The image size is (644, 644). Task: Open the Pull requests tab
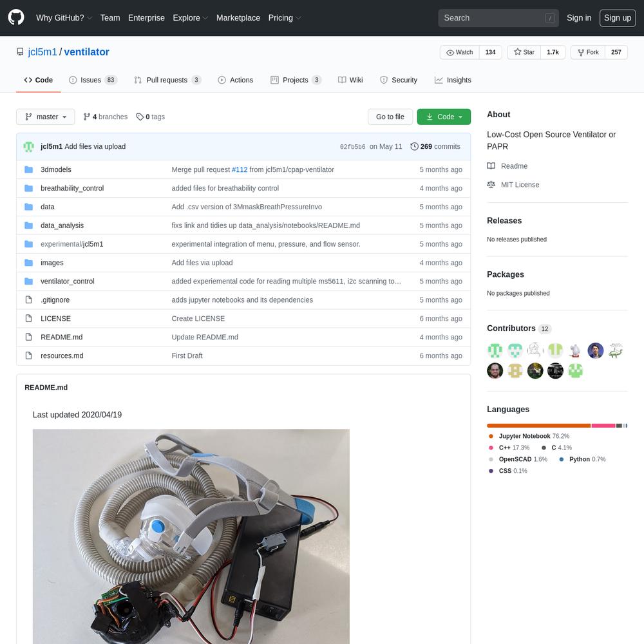pos(166,80)
